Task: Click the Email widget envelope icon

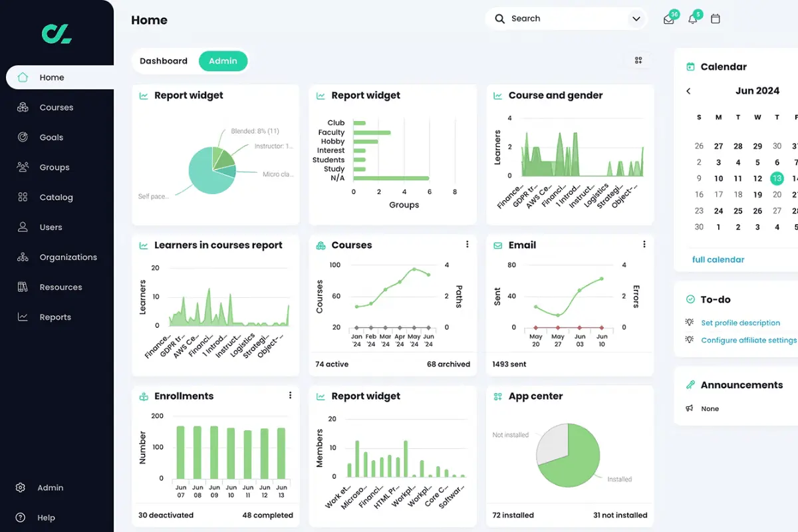Action: click(497, 245)
